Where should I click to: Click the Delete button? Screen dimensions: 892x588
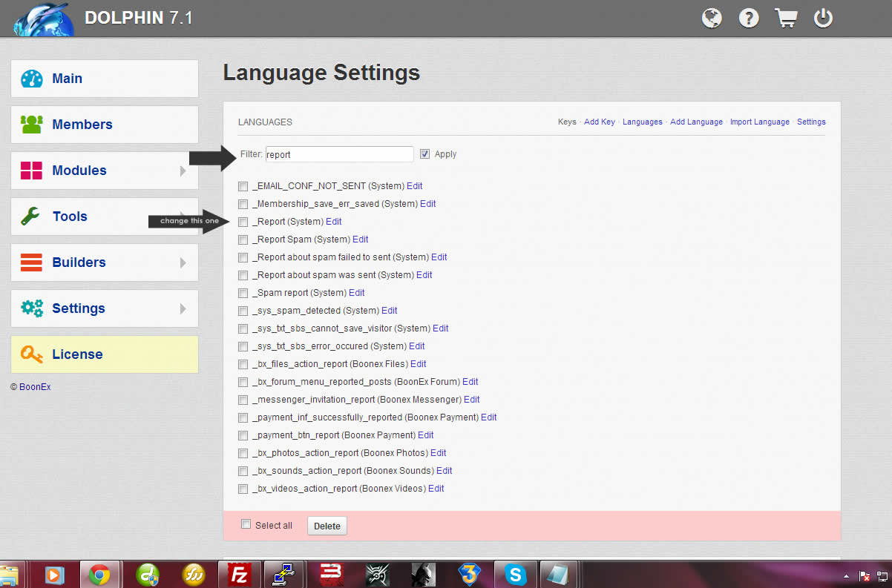point(327,526)
